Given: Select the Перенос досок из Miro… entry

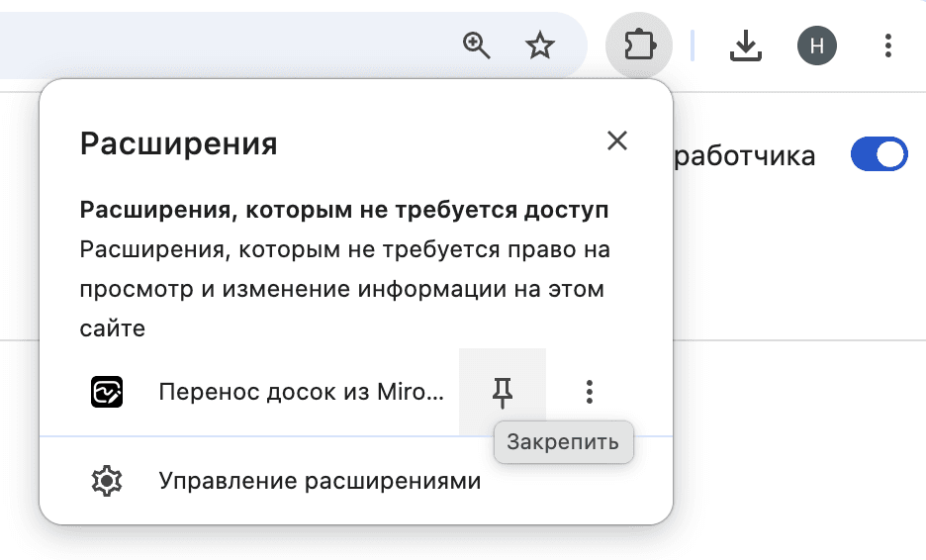Looking at the screenshot, I should [301, 392].
